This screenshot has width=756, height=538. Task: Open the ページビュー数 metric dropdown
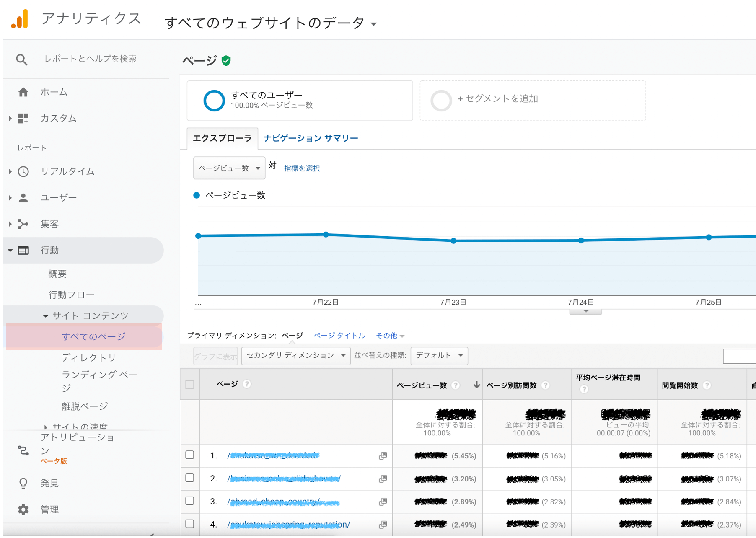pyautogui.click(x=229, y=168)
